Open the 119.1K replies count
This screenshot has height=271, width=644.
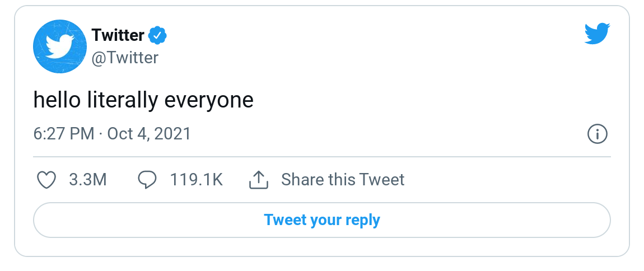click(196, 180)
